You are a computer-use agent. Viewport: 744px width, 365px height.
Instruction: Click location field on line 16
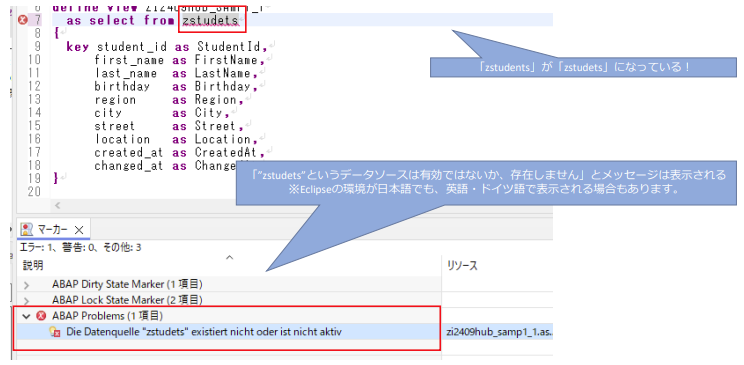tap(122, 140)
